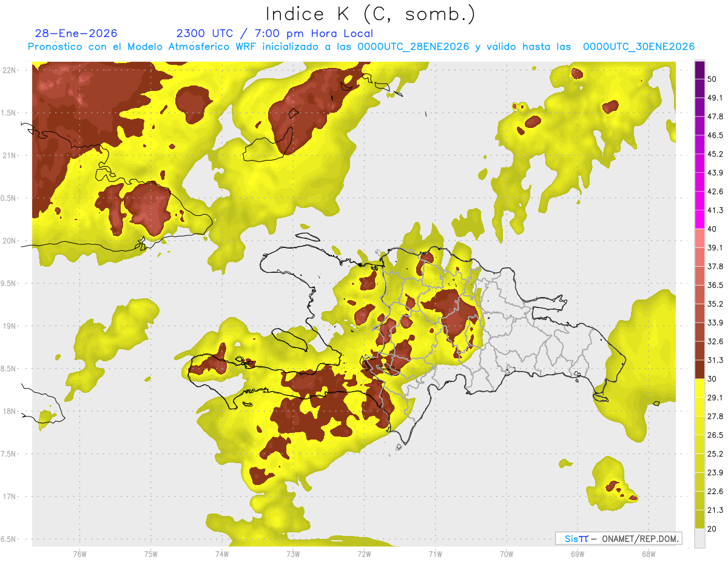
Task: Click the colorbar value "35.2"
Action: tap(715, 304)
